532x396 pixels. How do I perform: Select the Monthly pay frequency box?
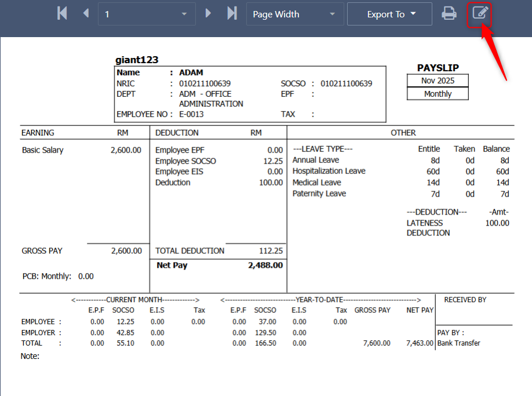(x=438, y=94)
